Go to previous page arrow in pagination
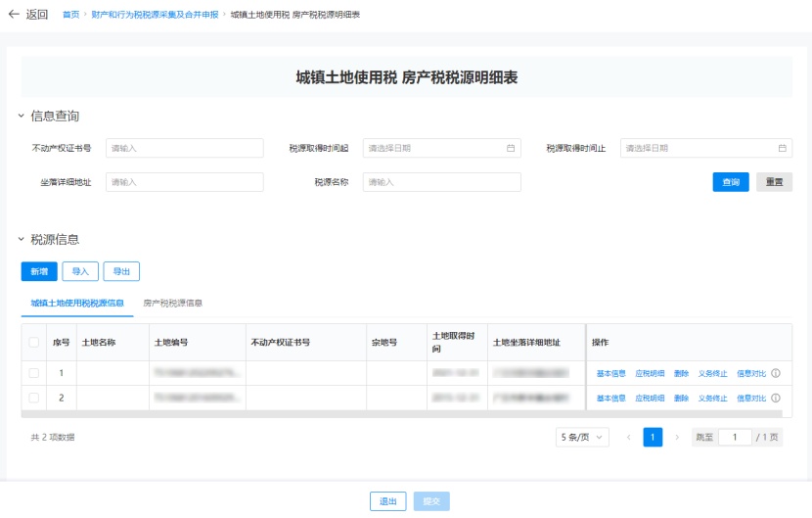The image size is (812, 518). coord(629,438)
